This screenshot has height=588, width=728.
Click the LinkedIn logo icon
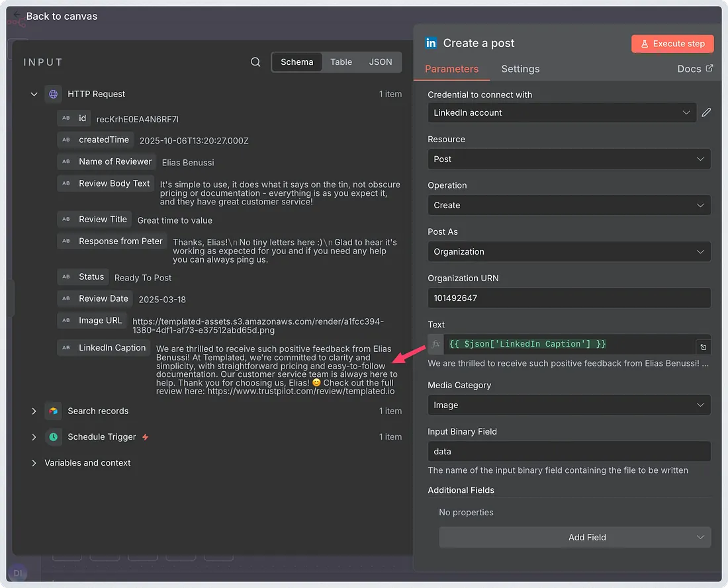(431, 43)
